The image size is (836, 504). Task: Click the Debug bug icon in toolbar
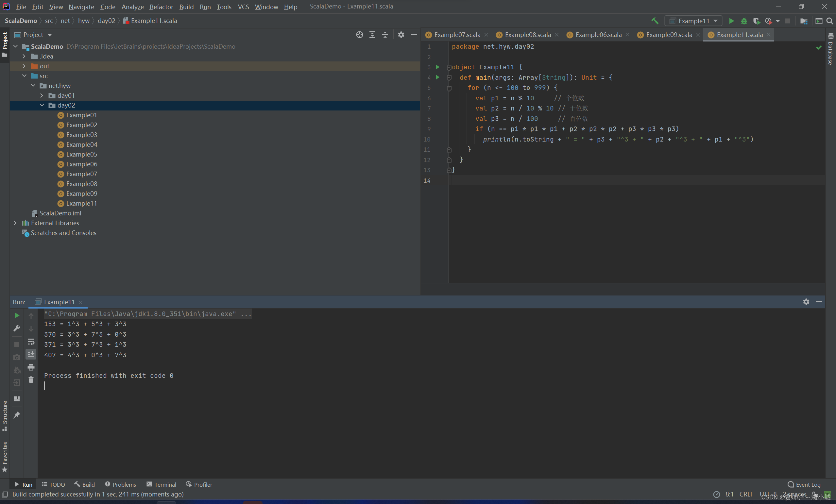(x=744, y=21)
